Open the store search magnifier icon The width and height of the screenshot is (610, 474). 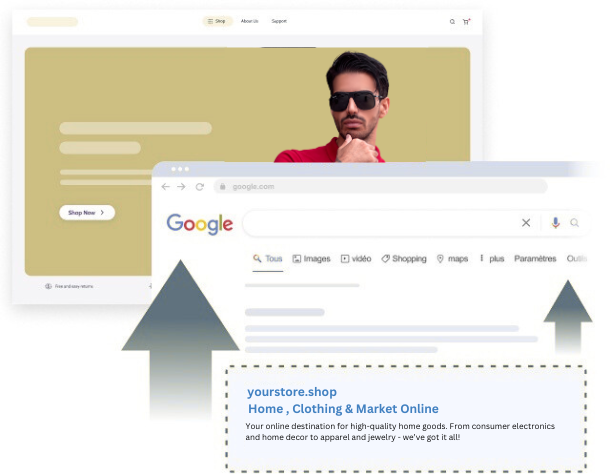pyautogui.click(x=452, y=21)
